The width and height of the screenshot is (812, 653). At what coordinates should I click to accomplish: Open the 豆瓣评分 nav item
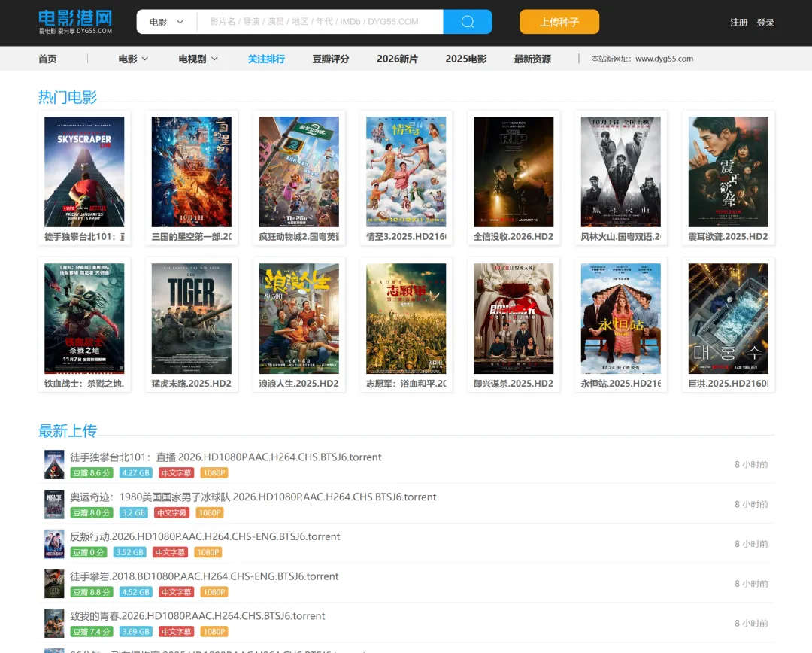coord(330,59)
